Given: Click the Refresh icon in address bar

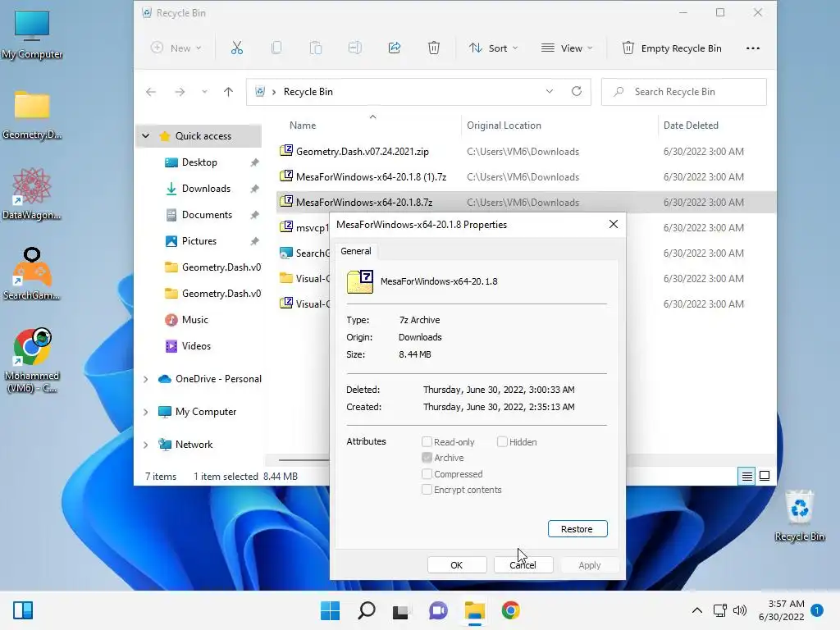Looking at the screenshot, I should click(x=577, y=92).
